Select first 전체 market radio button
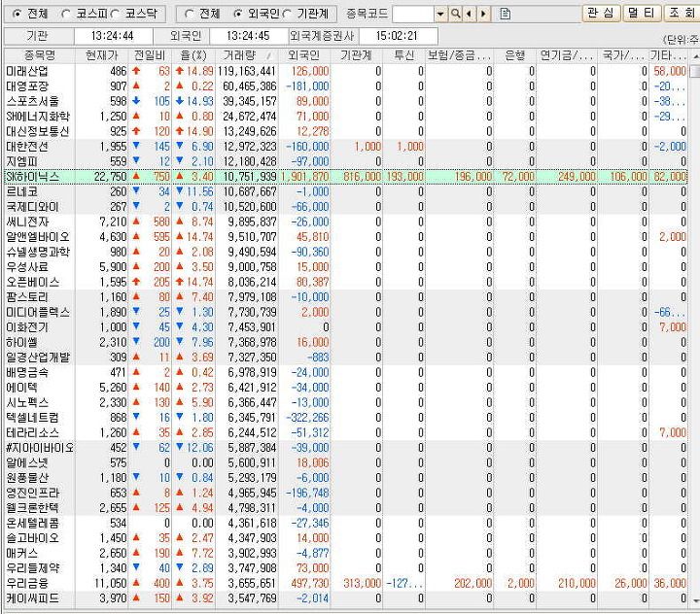 [17, 15]
